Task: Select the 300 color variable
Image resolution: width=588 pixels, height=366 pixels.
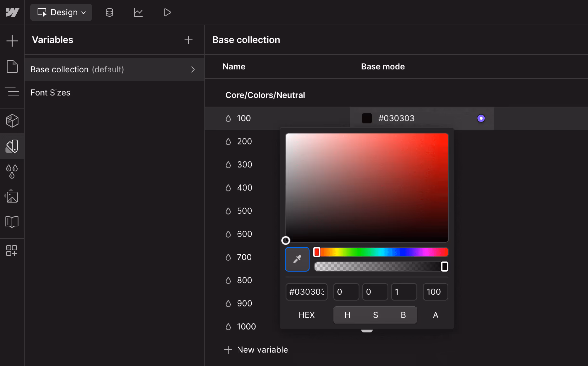Action: point(244,165)
